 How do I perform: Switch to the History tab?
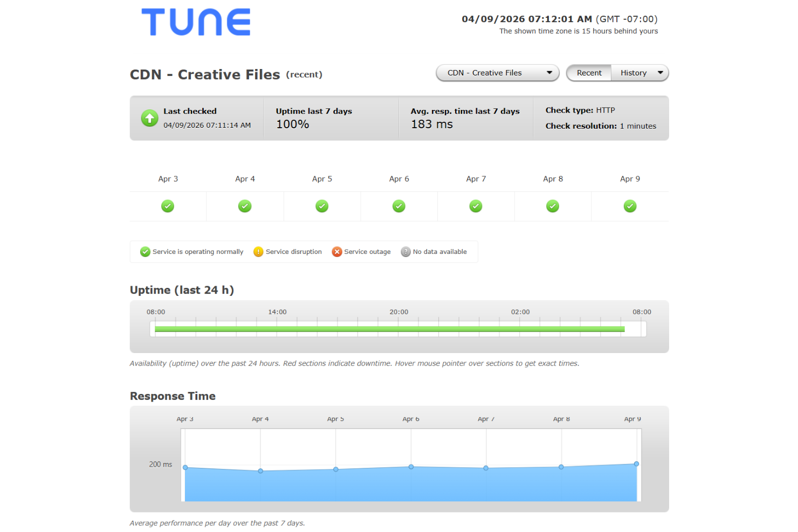[x=633, y=73]
